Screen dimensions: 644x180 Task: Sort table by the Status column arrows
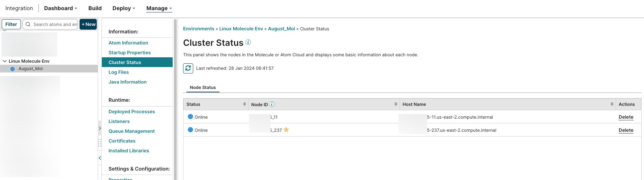(244, 104)
